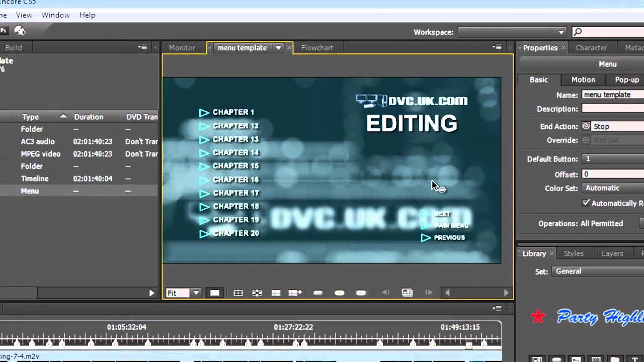Open the Set General dropdown in Library
This screenshot has width=644, height=362.
click(x=596, y=271)
